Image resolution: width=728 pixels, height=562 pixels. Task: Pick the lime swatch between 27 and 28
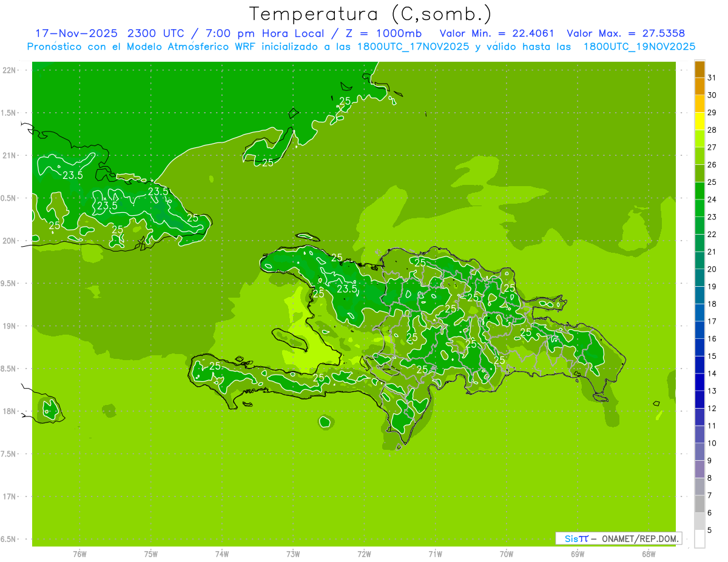coord(699,139)
